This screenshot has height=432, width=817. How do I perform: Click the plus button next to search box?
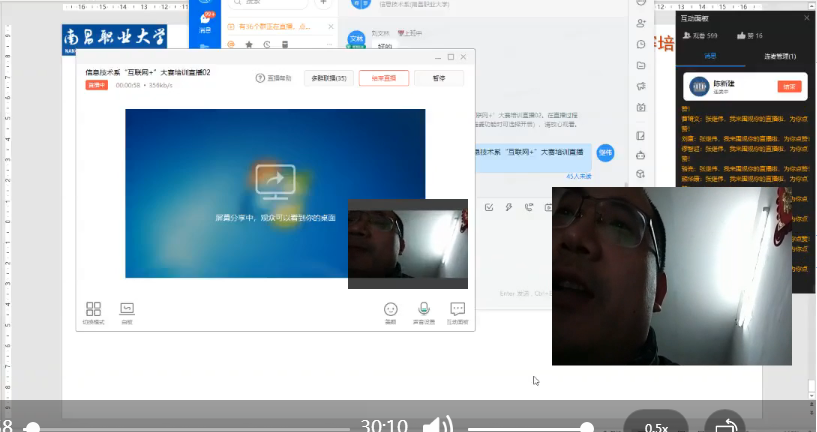[324, 3]
